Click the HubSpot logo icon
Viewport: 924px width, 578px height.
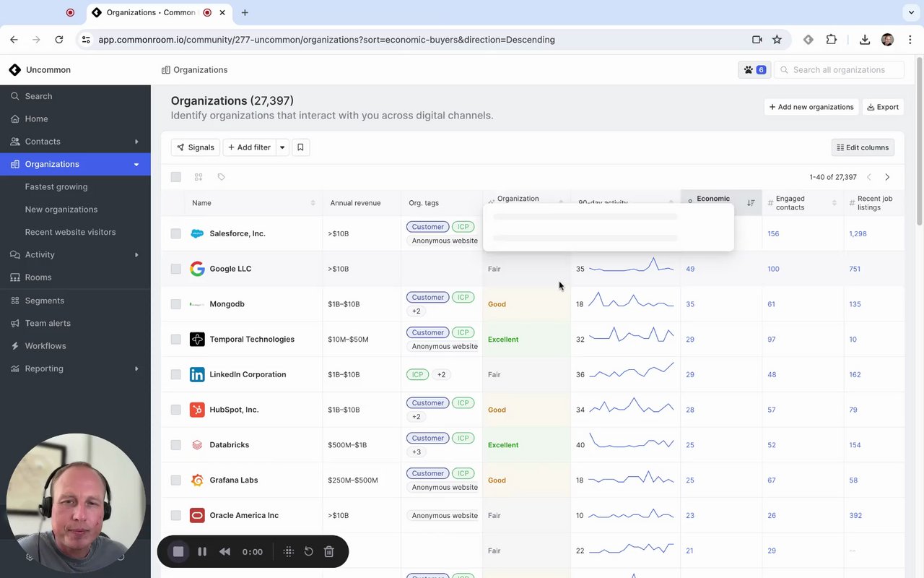tap(197, 410)
